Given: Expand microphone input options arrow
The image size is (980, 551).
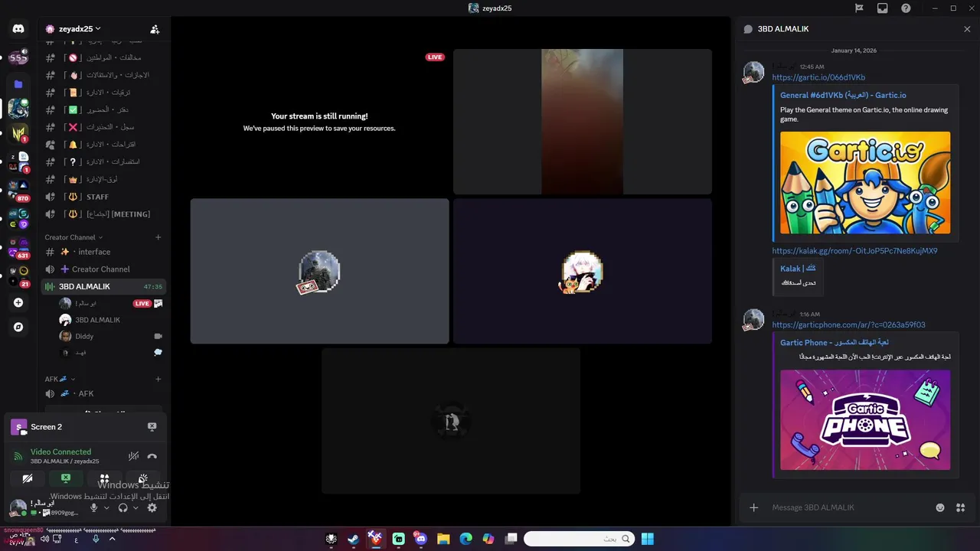Looking at the screenshot, I should (x=106, y=507).
